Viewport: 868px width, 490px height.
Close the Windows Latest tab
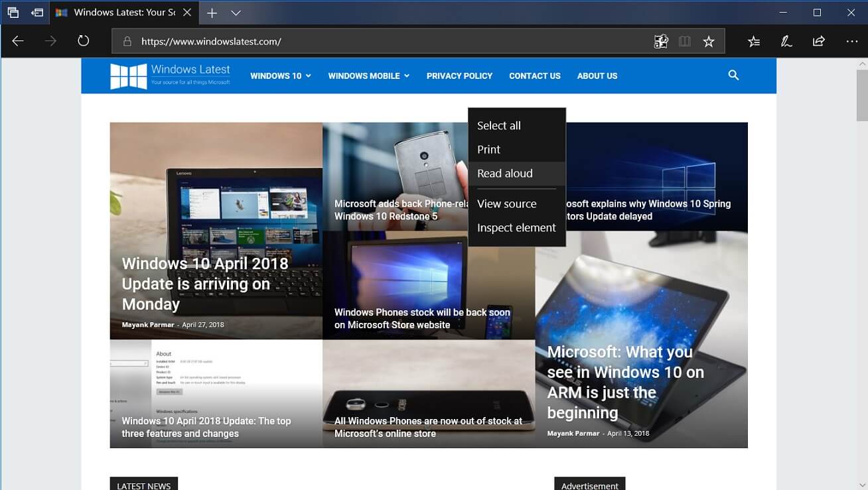187,13
